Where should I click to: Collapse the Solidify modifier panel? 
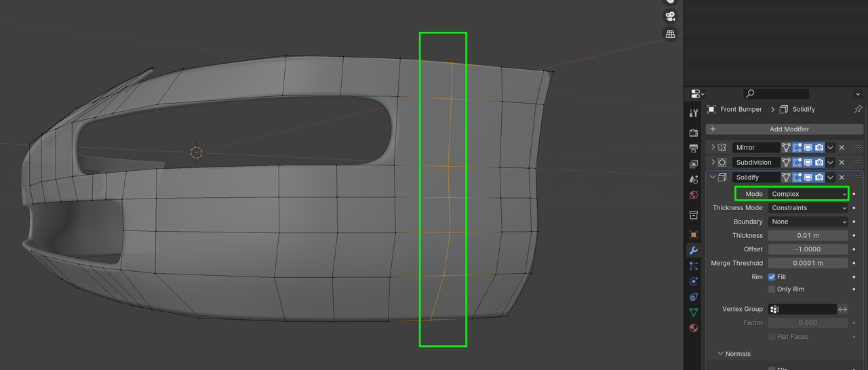click(713, 178)
